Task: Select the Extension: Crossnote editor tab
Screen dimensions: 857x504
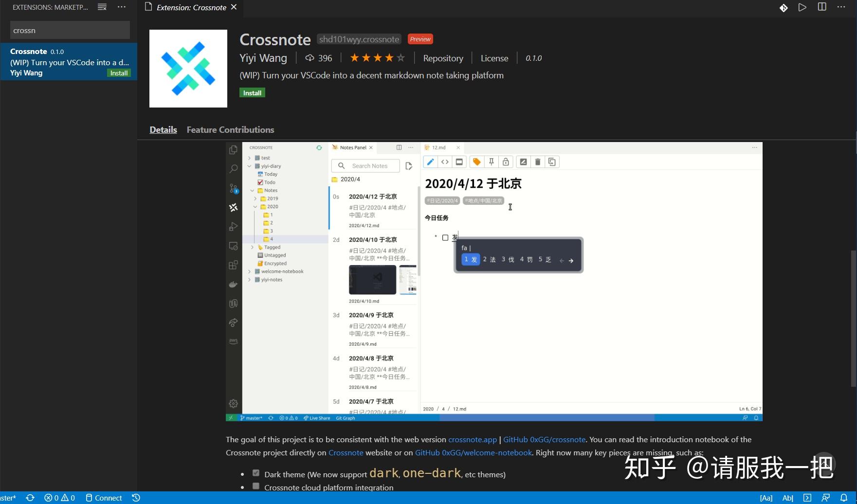Action: pyautogui.click(x=191, y=7)
